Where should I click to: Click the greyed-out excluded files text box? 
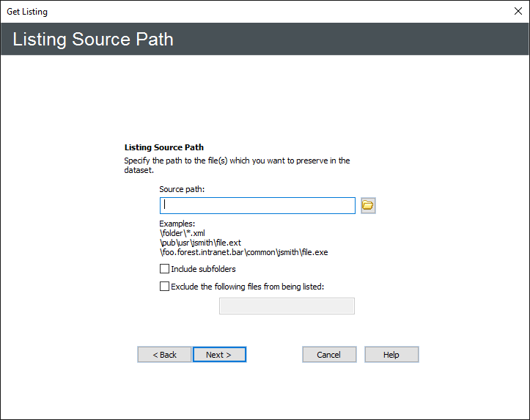[x=287, y=306]
